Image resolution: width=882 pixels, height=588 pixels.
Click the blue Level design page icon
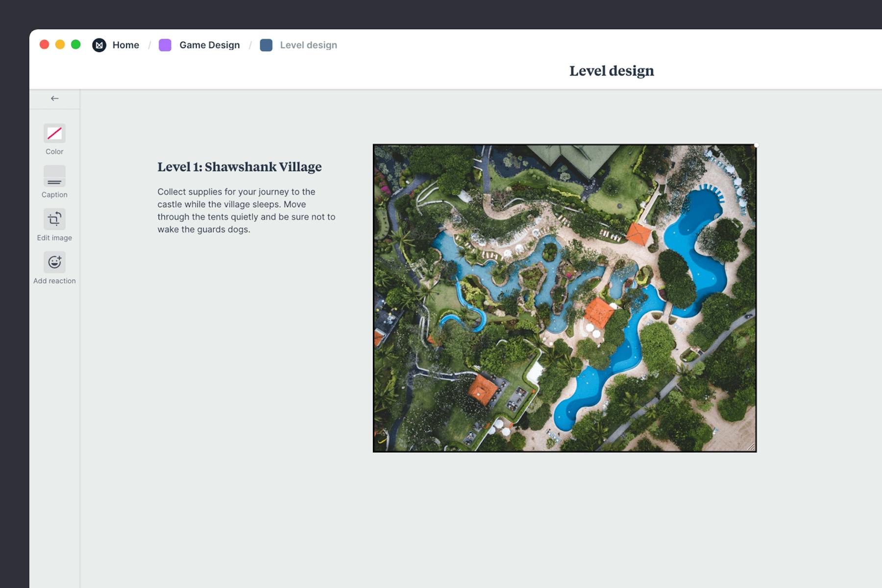pos(266,45)
